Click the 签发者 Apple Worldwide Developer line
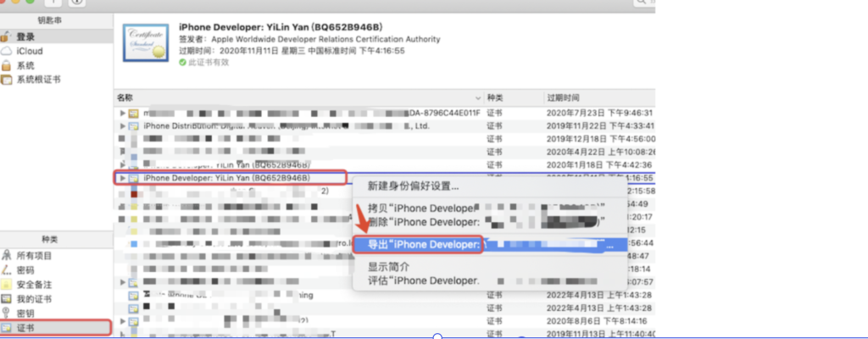The image size is (868, 339). (309, 39)
